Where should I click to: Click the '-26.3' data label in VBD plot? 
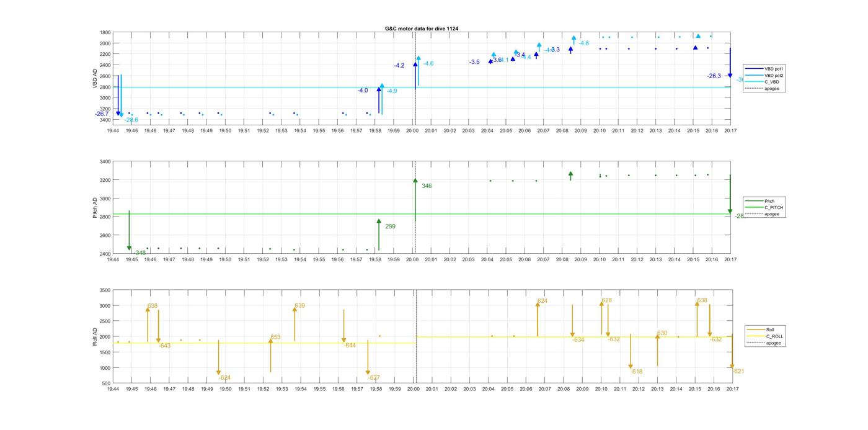[714, 76]
